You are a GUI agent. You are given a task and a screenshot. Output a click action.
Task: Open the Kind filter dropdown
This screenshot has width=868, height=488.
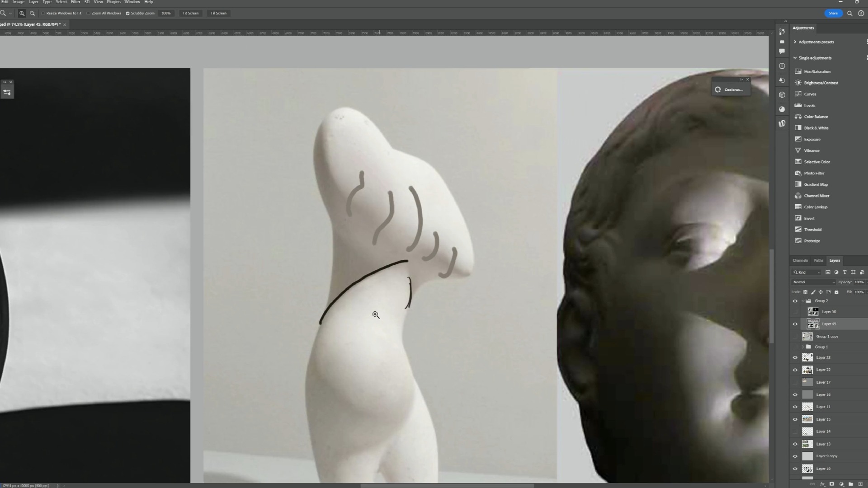(x=807, y=272)
